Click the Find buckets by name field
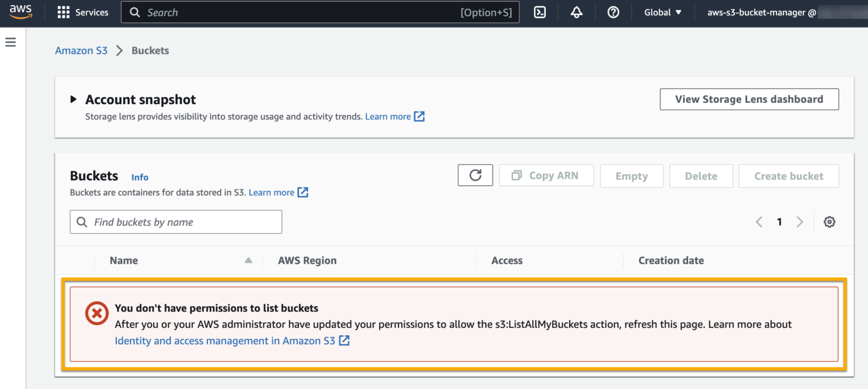 (175, 222)
